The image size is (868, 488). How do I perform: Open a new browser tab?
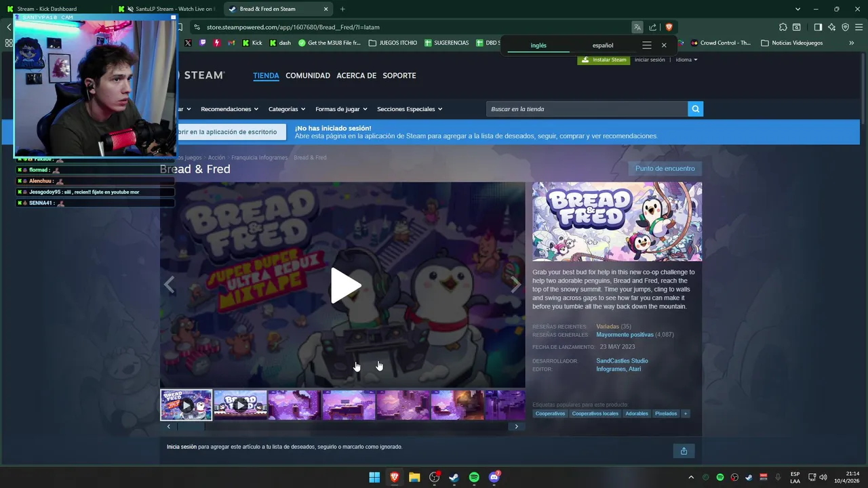tap(342, 9)
